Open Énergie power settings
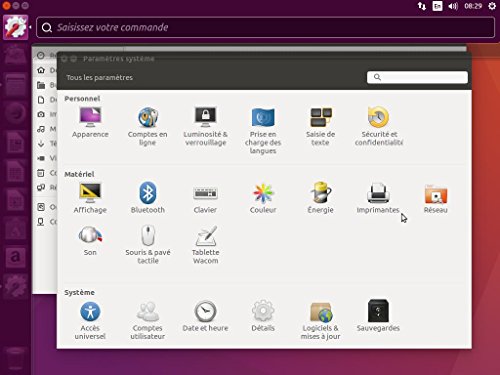 pos(320,198)
